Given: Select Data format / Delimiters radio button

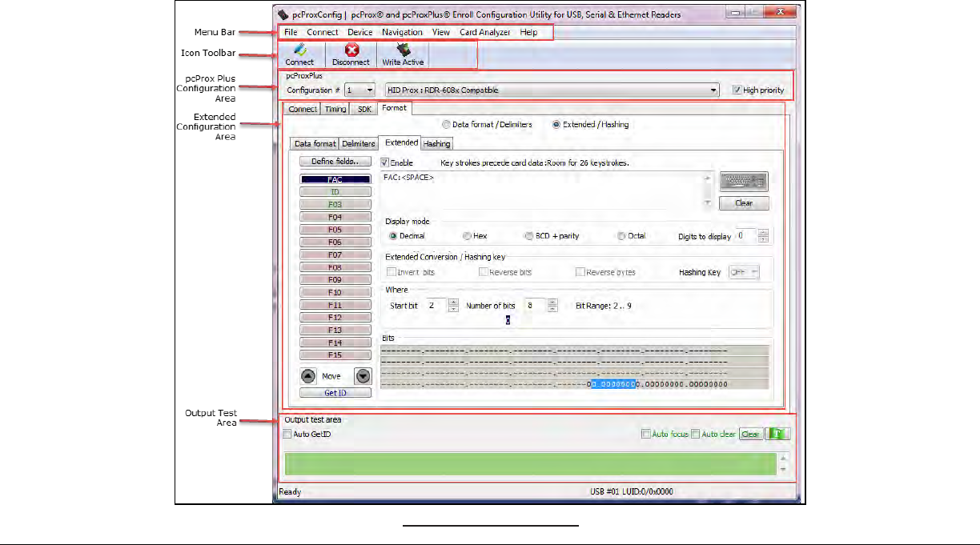Looking at the screenshot, I should tap(447, 125).
